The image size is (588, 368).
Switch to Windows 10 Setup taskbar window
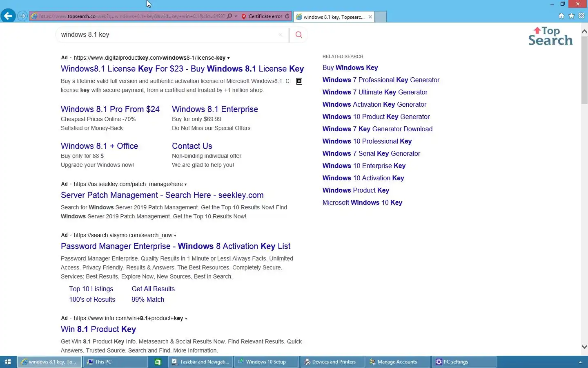coord(267,362)
